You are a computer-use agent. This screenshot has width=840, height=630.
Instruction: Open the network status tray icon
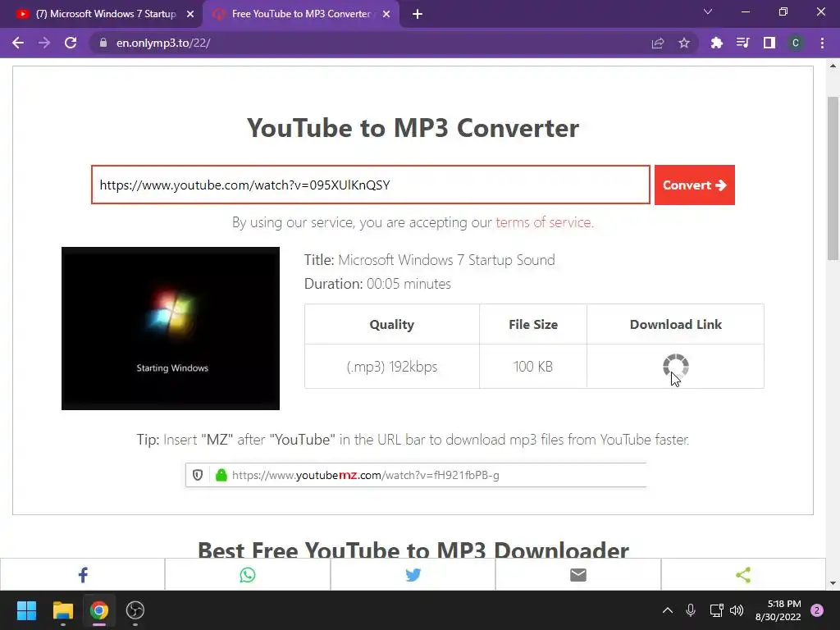715,610
